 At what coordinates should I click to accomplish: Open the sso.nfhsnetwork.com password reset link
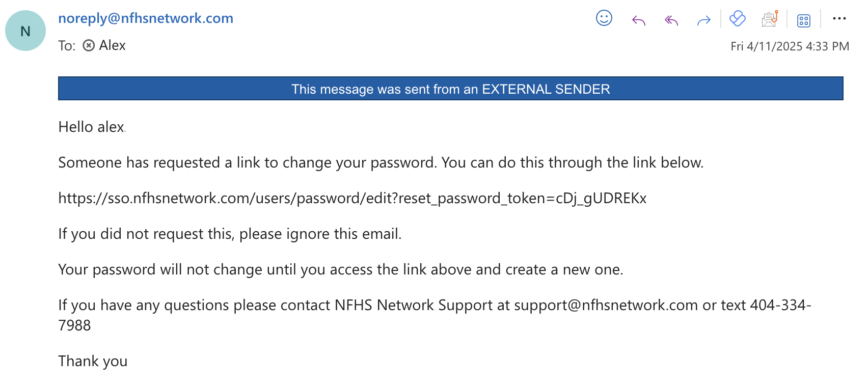(x=352, y=198)
